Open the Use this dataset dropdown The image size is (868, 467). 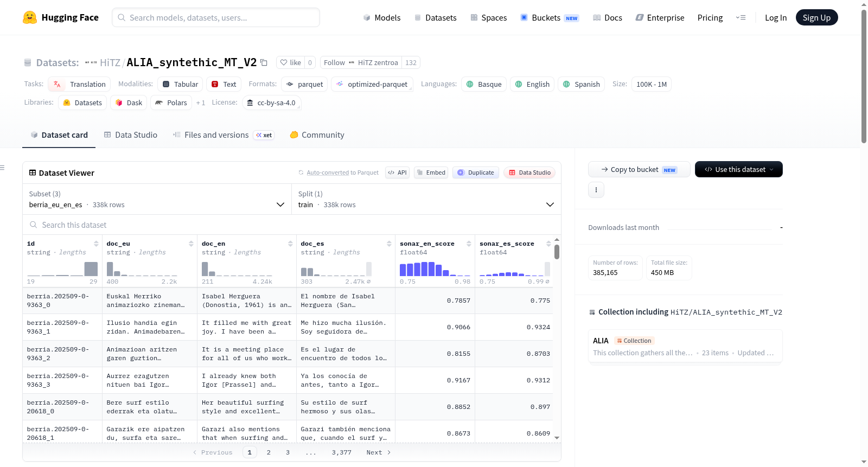tap(738, 169)
